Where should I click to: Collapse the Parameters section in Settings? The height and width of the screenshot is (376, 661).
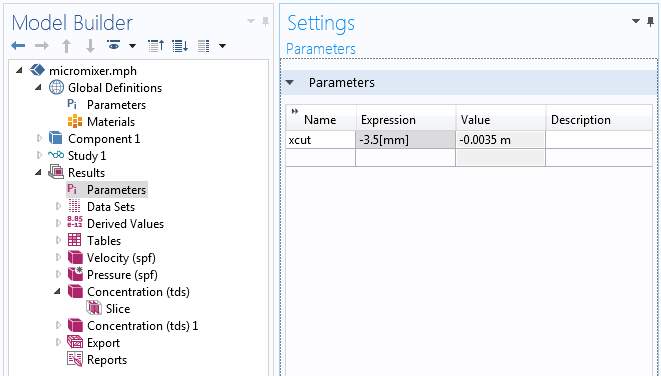pyautogui.click(x=290, y=83)
